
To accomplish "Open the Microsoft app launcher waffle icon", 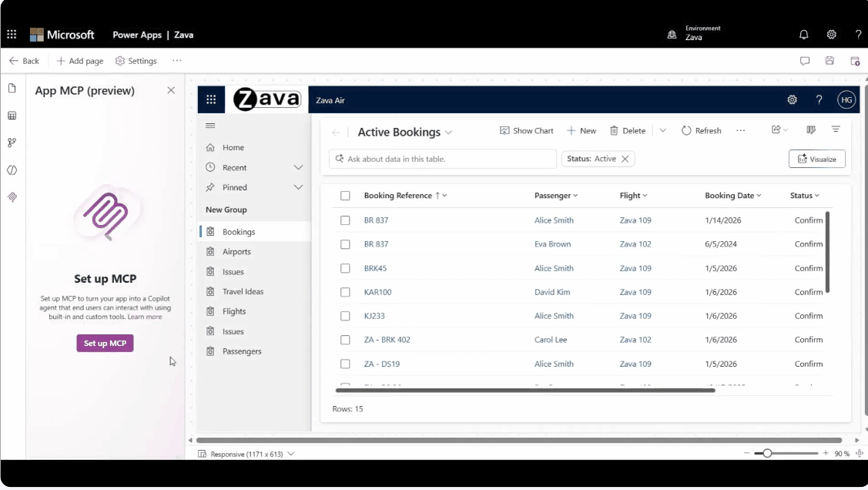I will [x=12, y=35].
